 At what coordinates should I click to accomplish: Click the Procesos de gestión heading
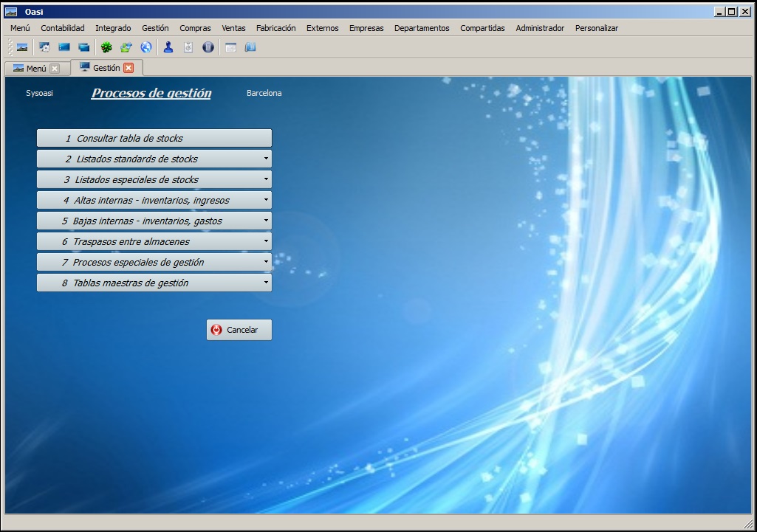coord(151,93)
